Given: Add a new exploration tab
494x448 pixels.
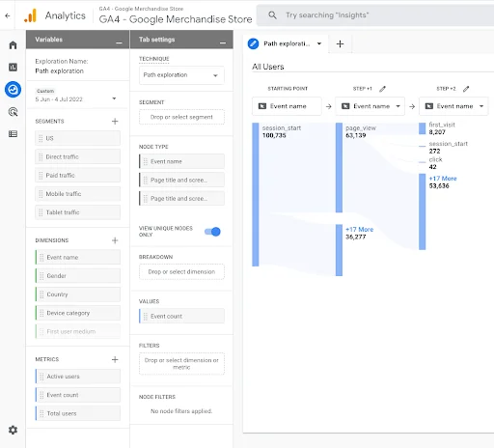Looking at the screenshot, I should pyautogui.click(x=340, y=43).
